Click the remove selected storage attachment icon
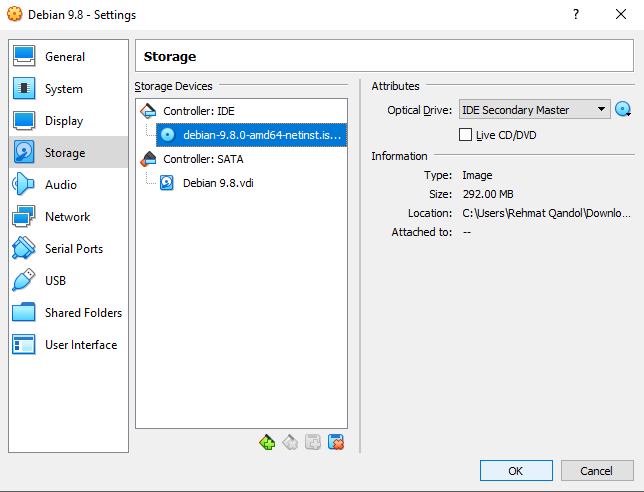Image resolution: width=644 pixels, height=492 pixels. point(336,442)
